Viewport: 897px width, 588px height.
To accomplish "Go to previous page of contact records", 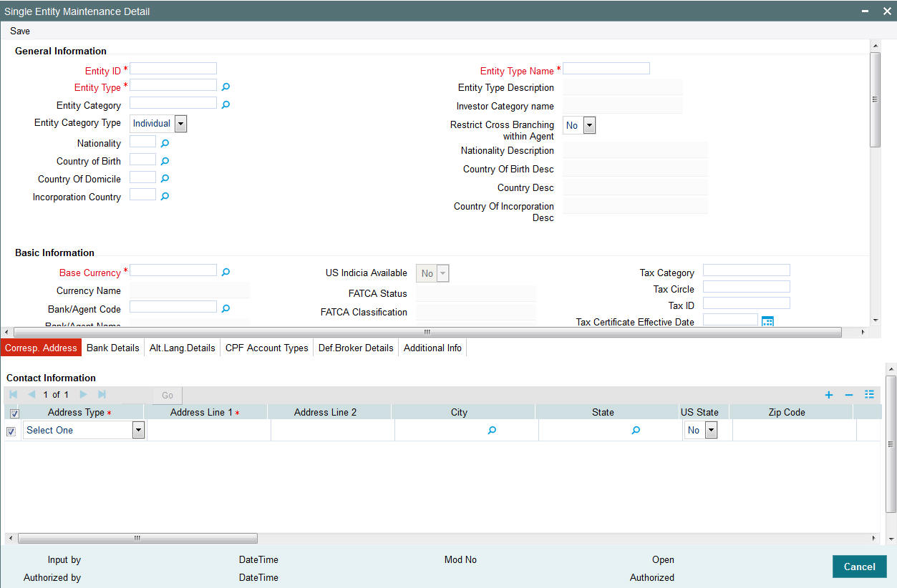I will [31, 394].
